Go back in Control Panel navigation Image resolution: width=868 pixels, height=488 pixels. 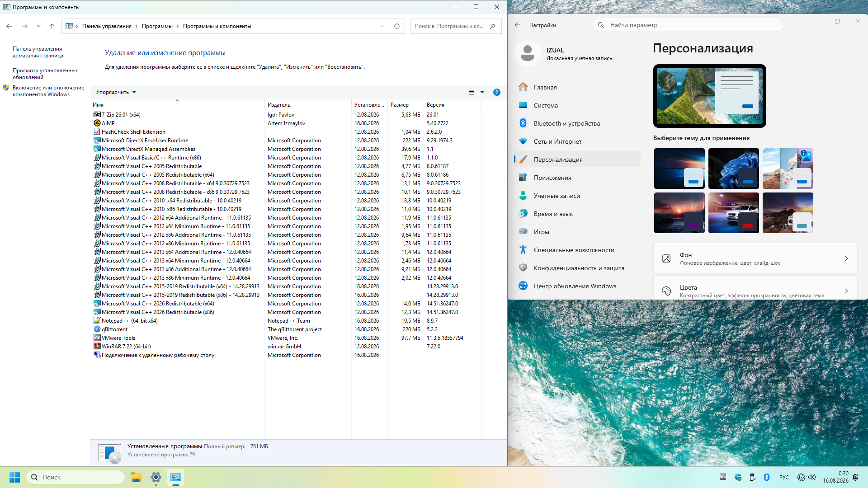9,26
